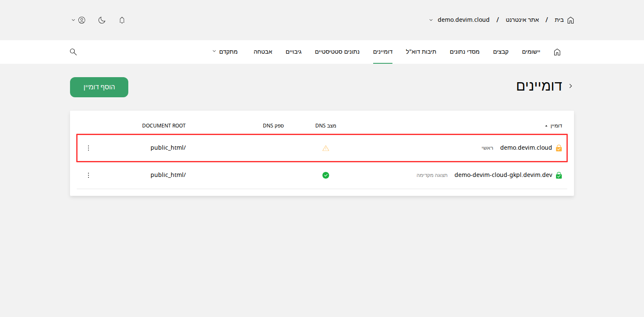Open the demo.devim.cloud domain link
The height and width of the screenshot is (317, 644).
tap(526, 148)
